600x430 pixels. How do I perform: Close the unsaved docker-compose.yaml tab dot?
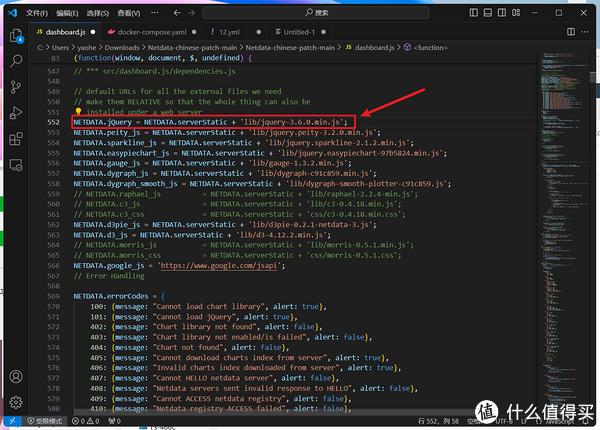point(194,32)
